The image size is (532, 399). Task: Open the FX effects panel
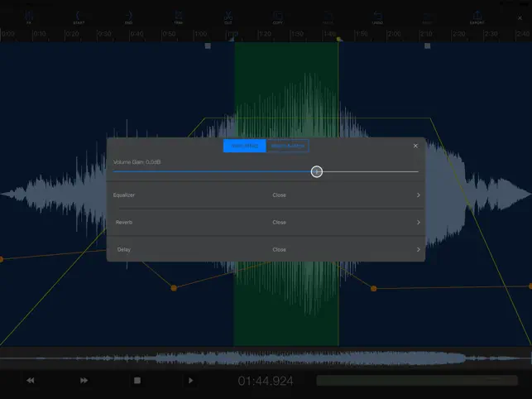(x=29, y=17)
